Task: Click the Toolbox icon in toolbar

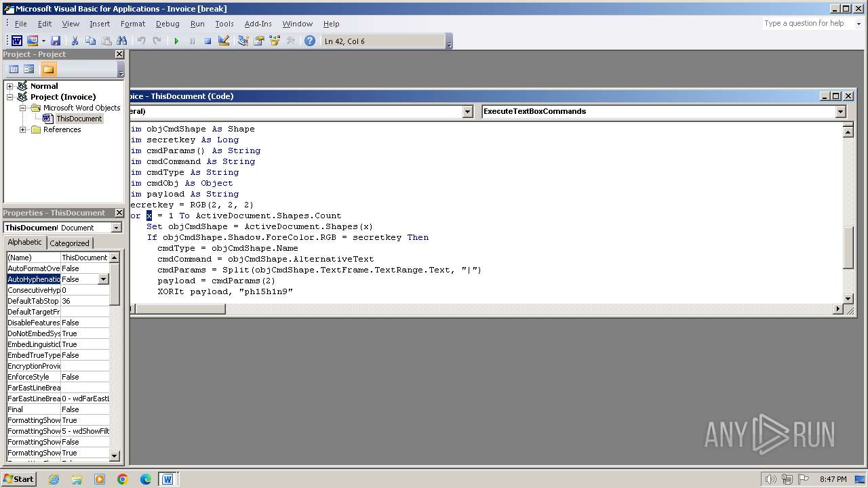Action: 290,41
